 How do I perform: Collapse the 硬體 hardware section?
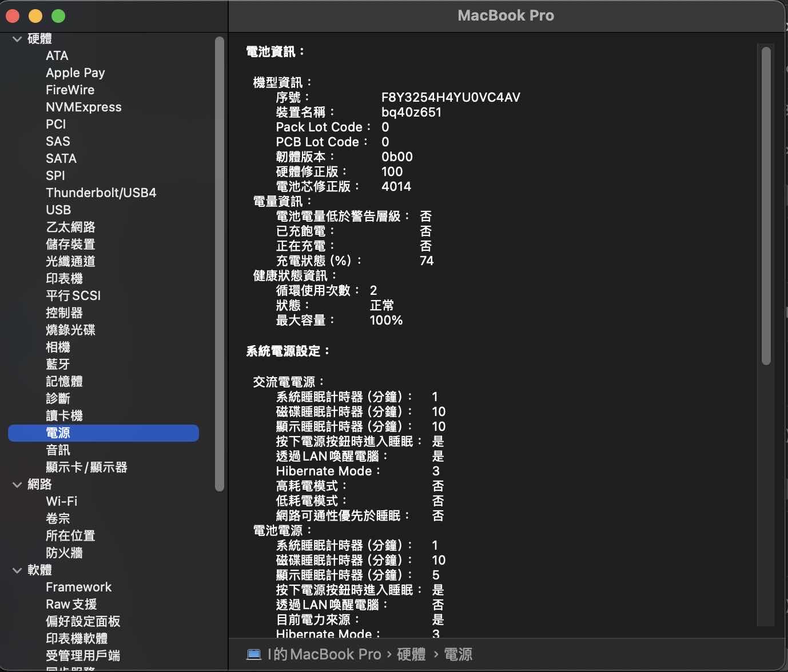click(17, 39)
